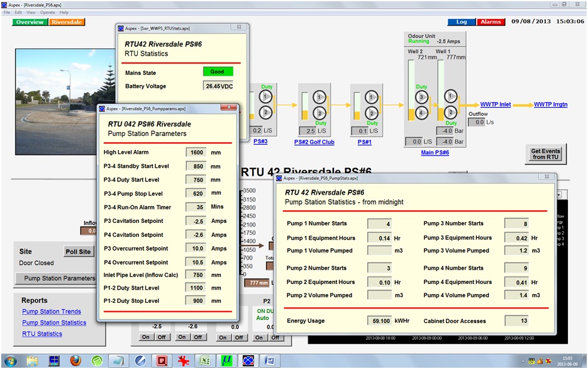The width and height of the screenshot is (588, 369).
Task: Open the blue circular pen taskbar icon
Action: (140, 361)
